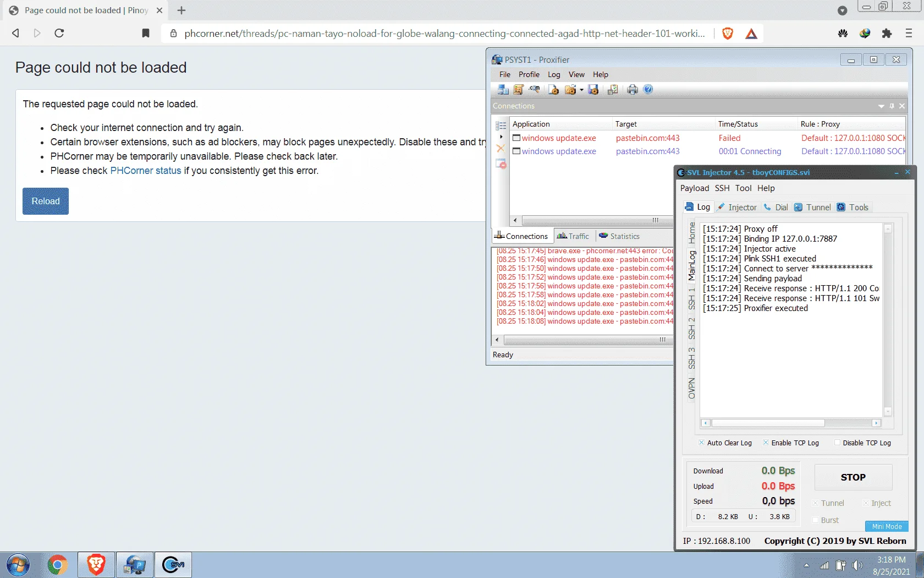
Task: Pin the Proxifier Connections panel
Action: [x=892, y=106]
